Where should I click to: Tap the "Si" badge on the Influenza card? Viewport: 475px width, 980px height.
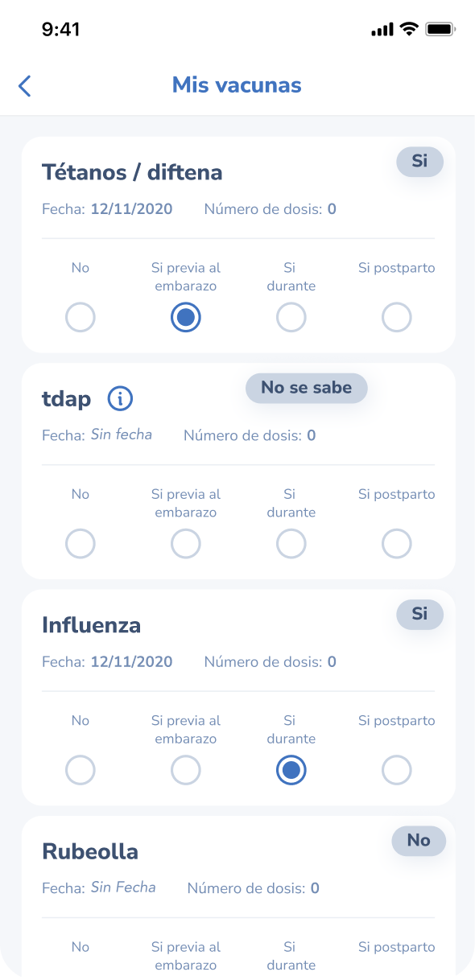[419, 615]
